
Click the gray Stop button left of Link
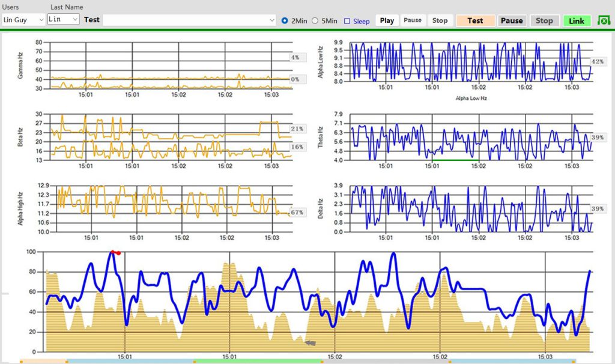pos(544,20)
